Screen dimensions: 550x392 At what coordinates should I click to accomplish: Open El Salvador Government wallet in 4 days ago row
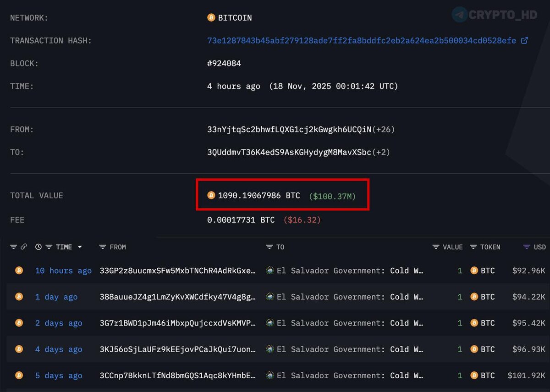350,349
